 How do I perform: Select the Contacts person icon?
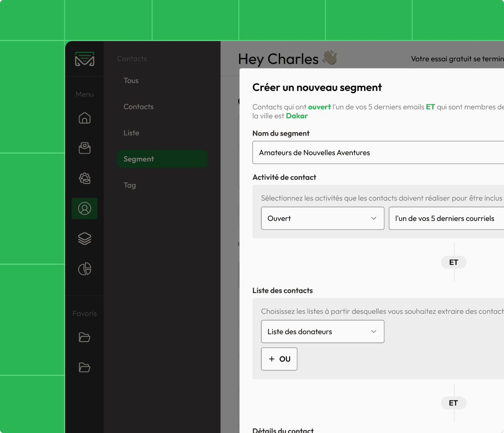[x=84, y=208]
